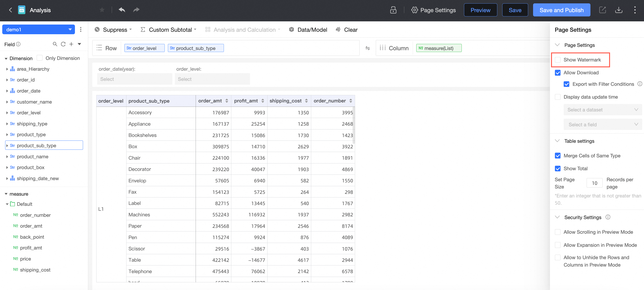Check Only Dimension checkbox
The width and height of the screenshot is (644, 290).
[40, 58]
